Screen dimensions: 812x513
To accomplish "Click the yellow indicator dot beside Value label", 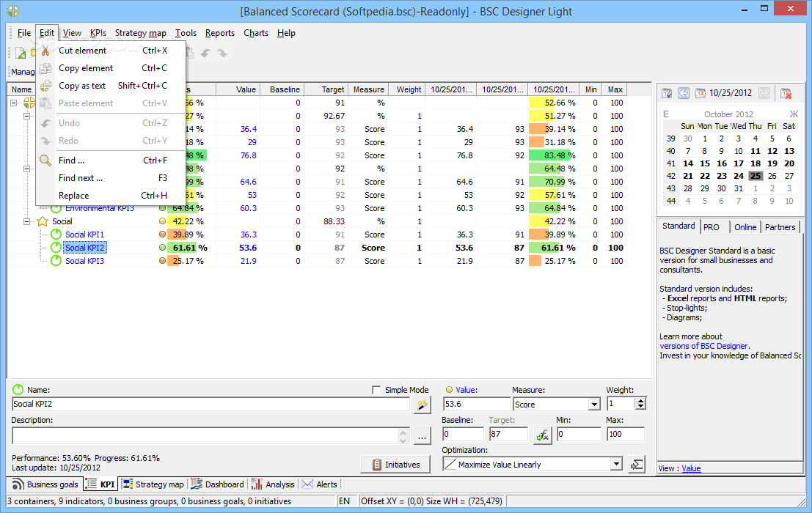I will [449, 390].
